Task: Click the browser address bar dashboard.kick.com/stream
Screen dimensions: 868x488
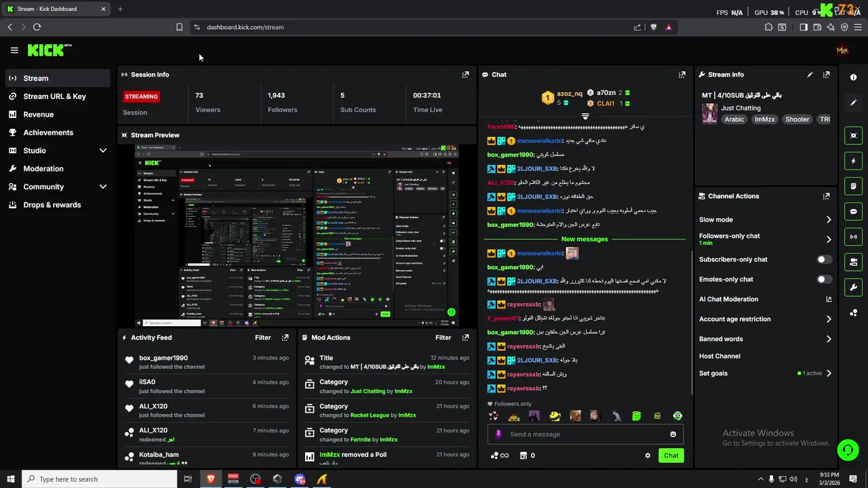Action: [245, 27]
